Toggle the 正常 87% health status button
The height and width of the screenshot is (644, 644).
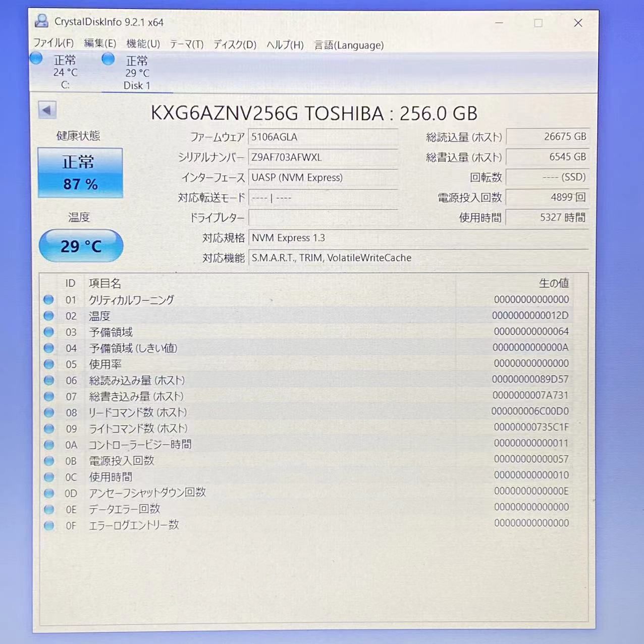point(80,172)
